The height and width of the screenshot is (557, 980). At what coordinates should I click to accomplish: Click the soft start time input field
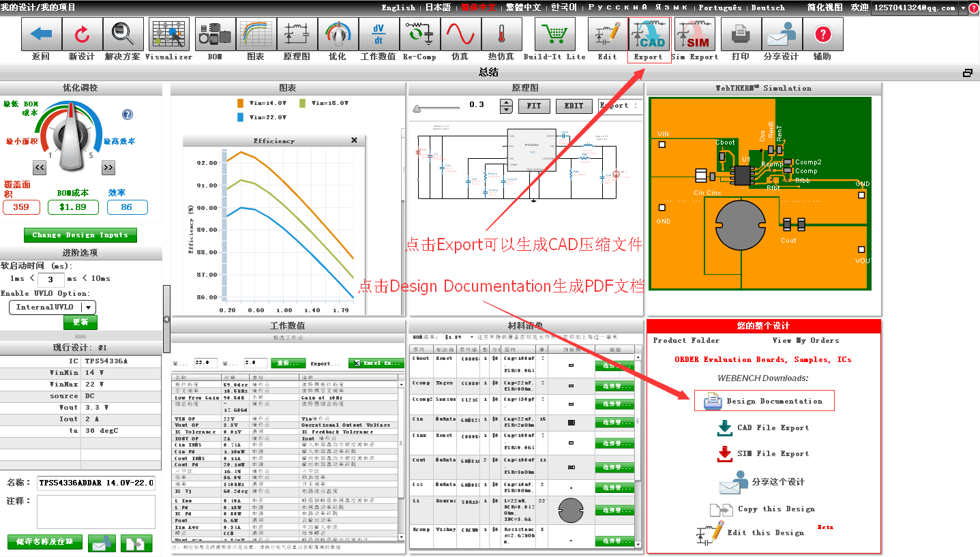point(51,280)
